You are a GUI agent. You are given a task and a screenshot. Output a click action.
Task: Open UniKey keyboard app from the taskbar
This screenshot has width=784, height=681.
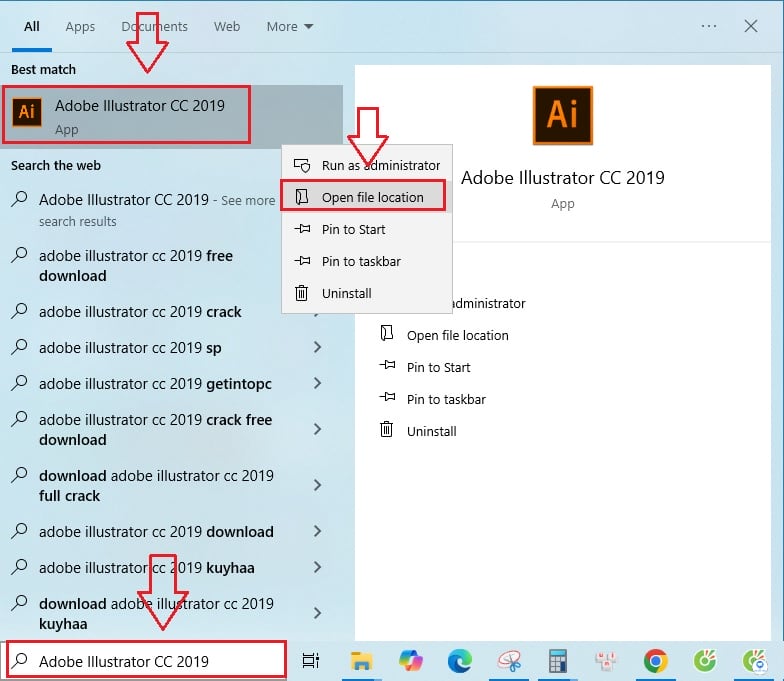click(x=606, y=661)
